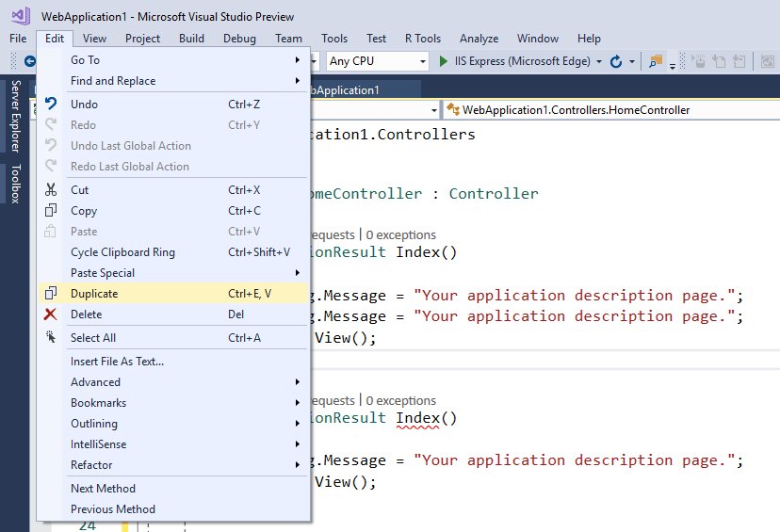Viewport: 780px width, 532px height.
Task: Click the underlined second Index method name
Action: coord(417,418)
